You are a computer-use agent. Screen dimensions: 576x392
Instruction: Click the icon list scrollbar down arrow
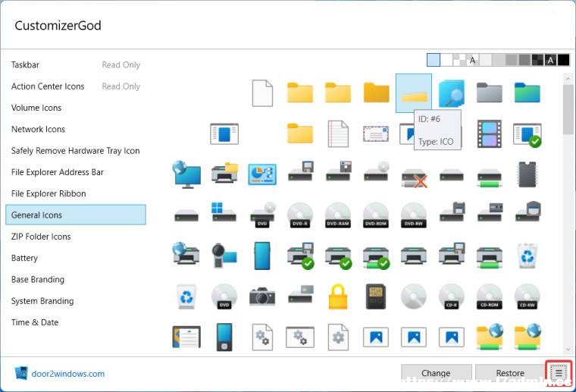(x=568, y=349)
